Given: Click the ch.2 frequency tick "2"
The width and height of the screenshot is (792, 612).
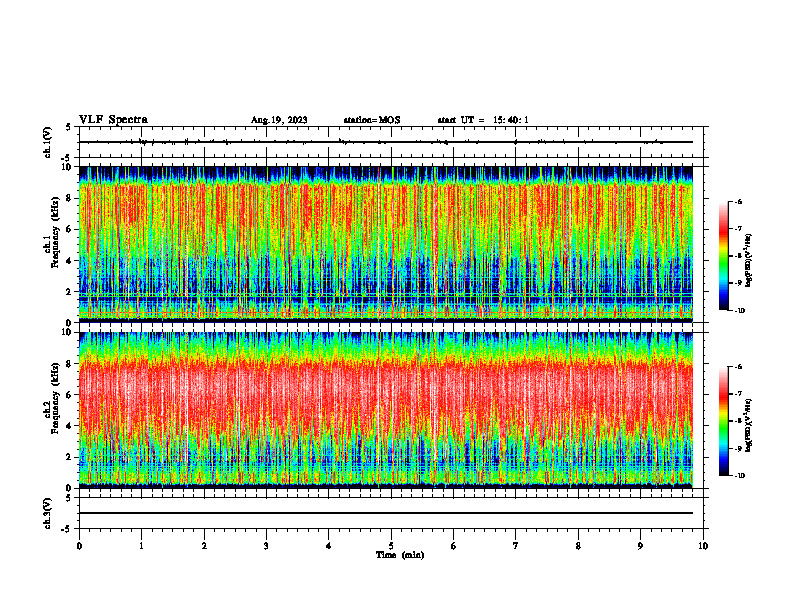Looking at the screenshot, I should [70, 457].
